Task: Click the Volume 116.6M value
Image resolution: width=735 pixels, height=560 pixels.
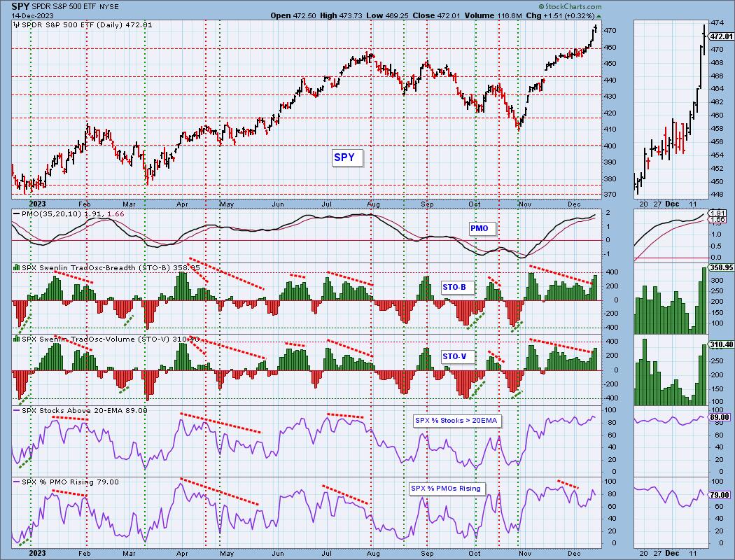Action: pyautogui.click(x=493, y=15)
